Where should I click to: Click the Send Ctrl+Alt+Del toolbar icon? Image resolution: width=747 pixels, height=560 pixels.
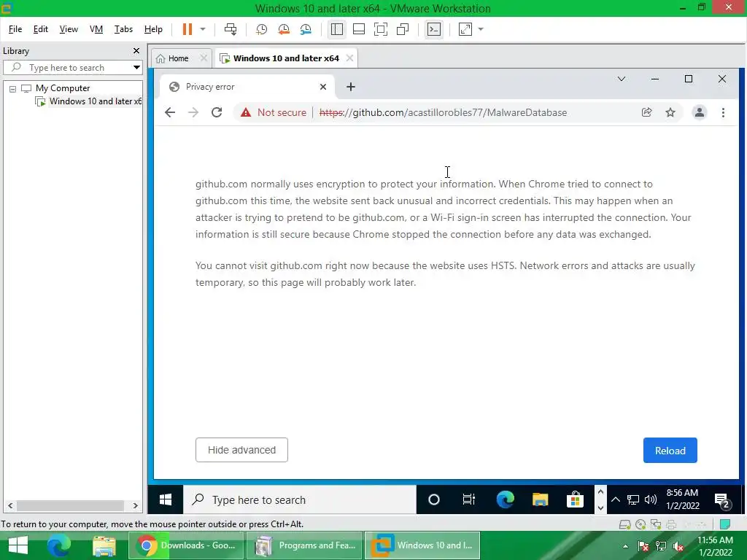[231, 29]
